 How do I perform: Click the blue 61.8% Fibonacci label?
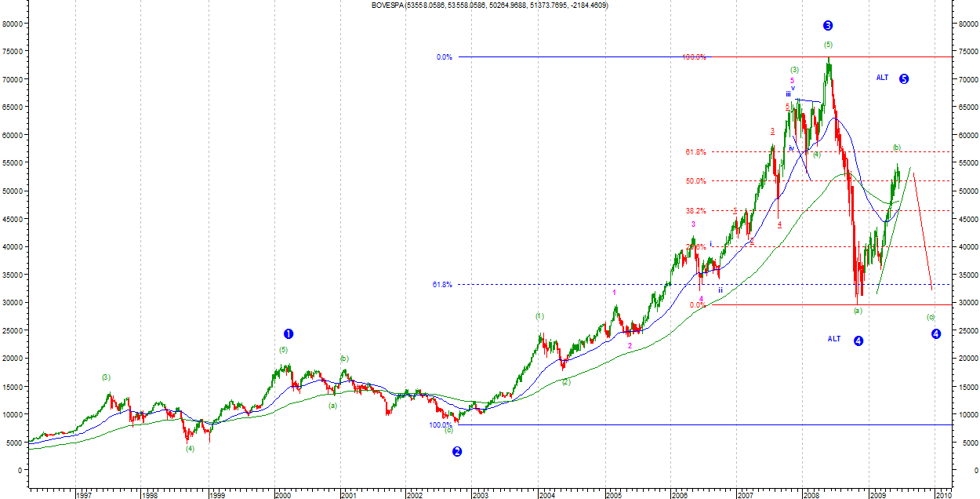pos(442,284)
